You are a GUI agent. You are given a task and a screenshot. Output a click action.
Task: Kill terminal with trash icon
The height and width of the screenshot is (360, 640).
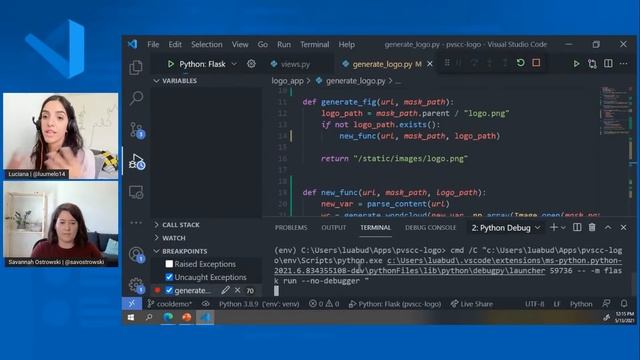click(592, 227)
